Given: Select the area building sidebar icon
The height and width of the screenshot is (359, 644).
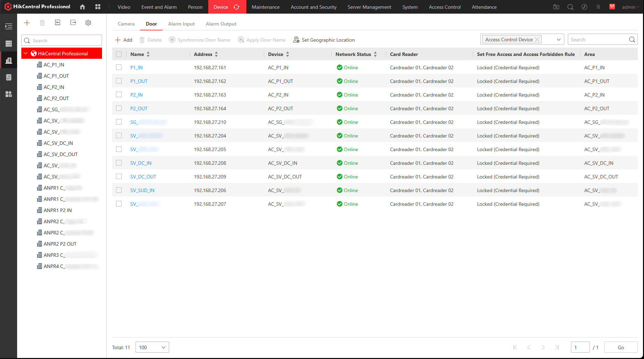Looking at the screenshot, I should [x=9, y=61].
